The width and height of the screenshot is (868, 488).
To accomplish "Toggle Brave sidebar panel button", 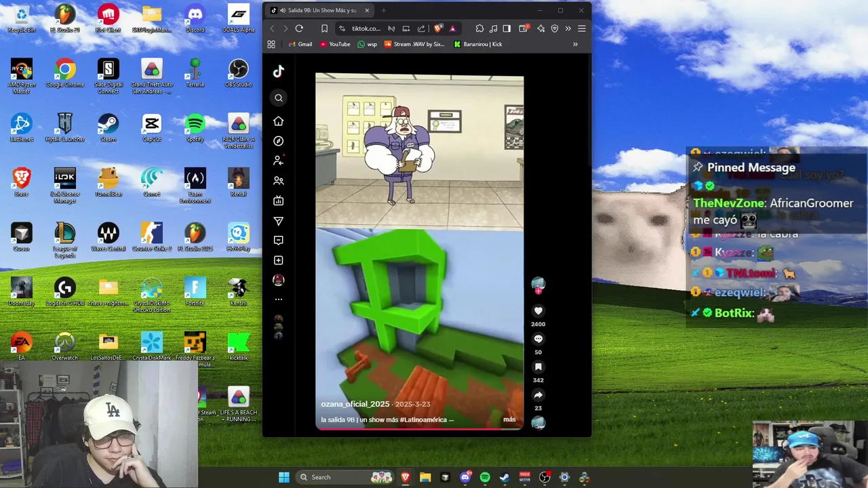I will 507,28.
